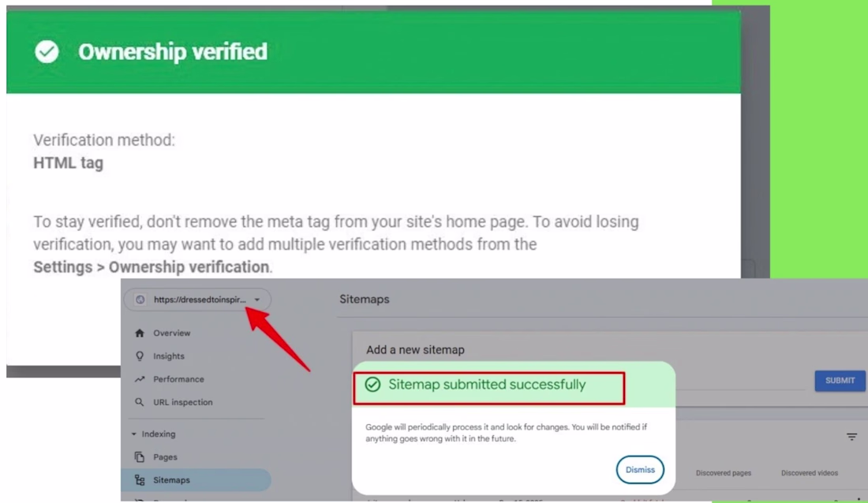Image resolution: width=868 pixels, height=503 pixels.
Task: Click the property globe icon in selector
Action: [x=140, y=300]
